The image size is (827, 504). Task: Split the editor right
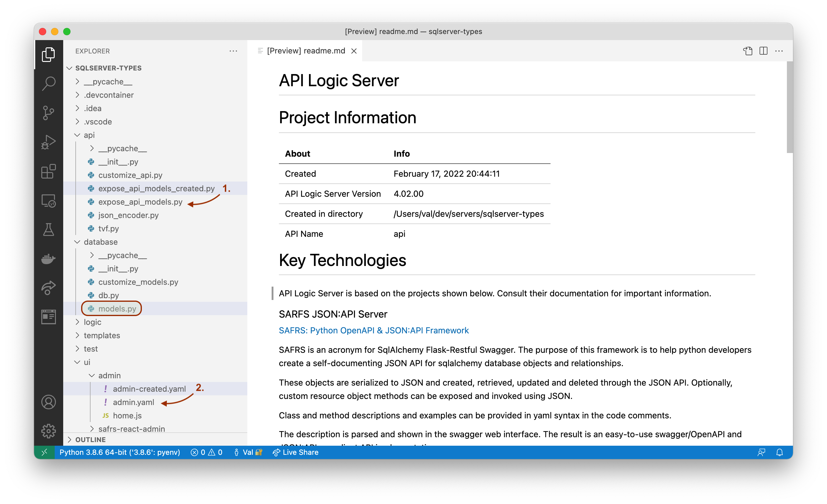[763, 51]
